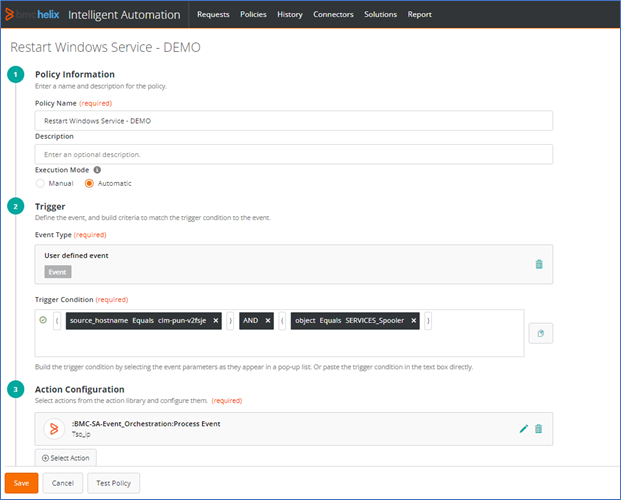Click Test Policy button
The height and width of the screenshot is (500, 621).
coord(113,483)
